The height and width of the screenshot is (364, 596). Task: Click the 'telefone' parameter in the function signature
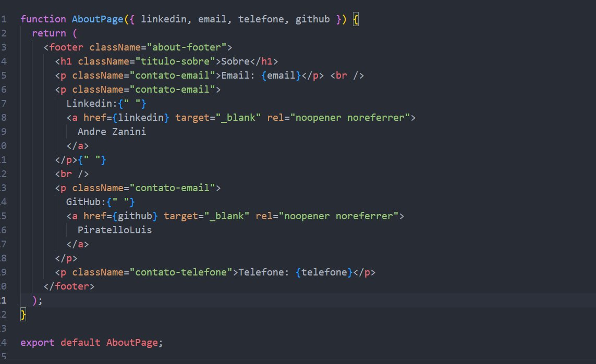coord(261,19)
